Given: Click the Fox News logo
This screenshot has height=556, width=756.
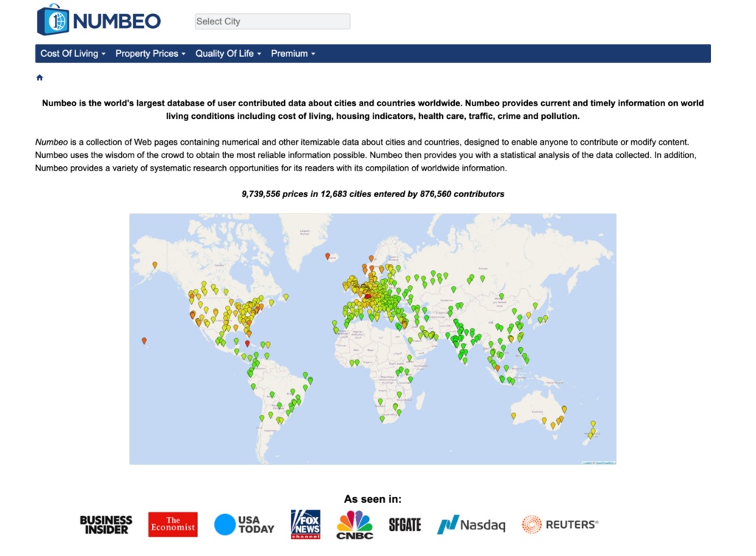Looking at the screenshot, I should [305, 524].
